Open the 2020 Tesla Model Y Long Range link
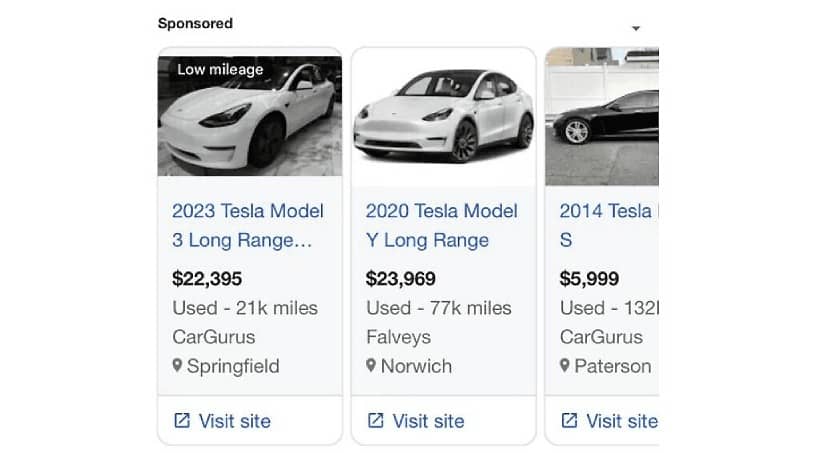The height and width of the screenshot is (453, 825). [441, 226]
